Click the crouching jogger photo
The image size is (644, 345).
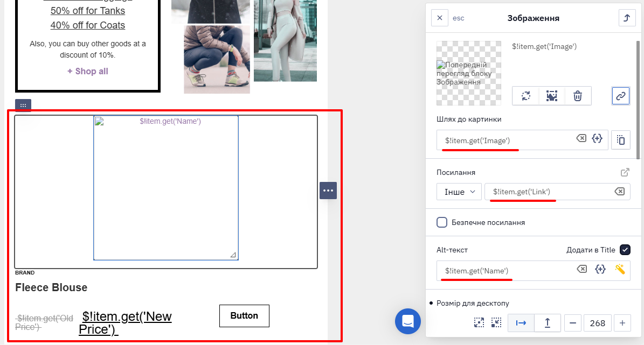click(x=217, y=60)
